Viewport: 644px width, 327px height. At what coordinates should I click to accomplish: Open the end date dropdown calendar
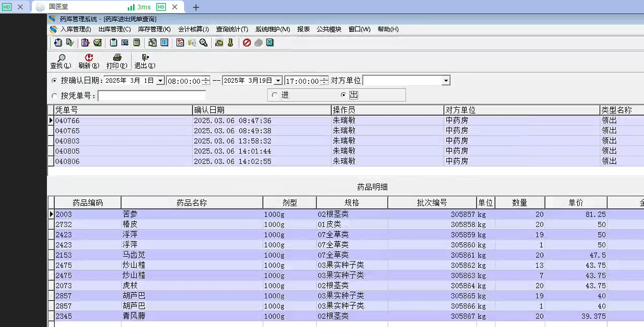pos(278,81)
